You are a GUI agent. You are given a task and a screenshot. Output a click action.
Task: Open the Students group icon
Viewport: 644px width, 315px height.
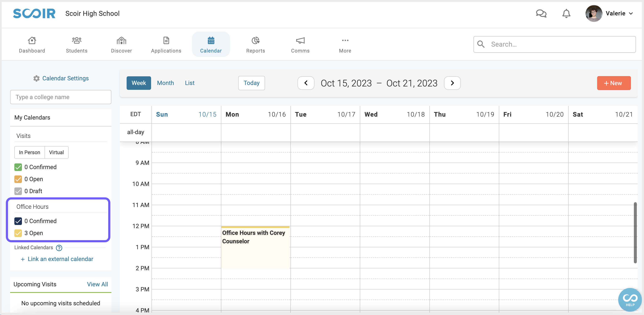[77, 40]
